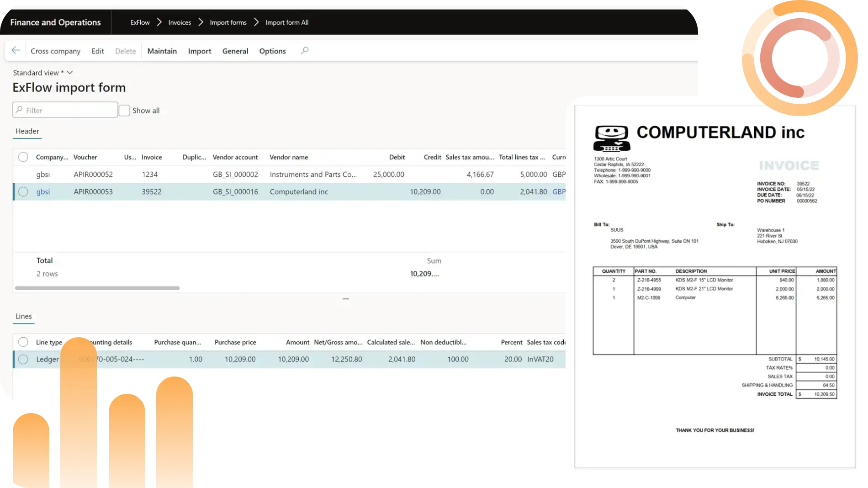Viewport: 868px width, 488px height.
Task: Open the Maintain menu
Action: (162, 51)
